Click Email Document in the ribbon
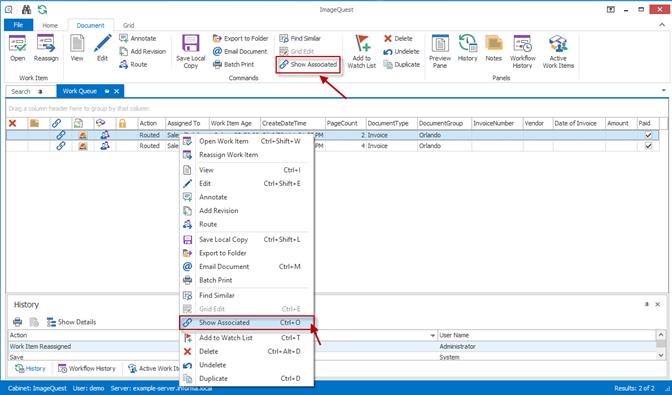Screen dimensions: 672x395 240,51
